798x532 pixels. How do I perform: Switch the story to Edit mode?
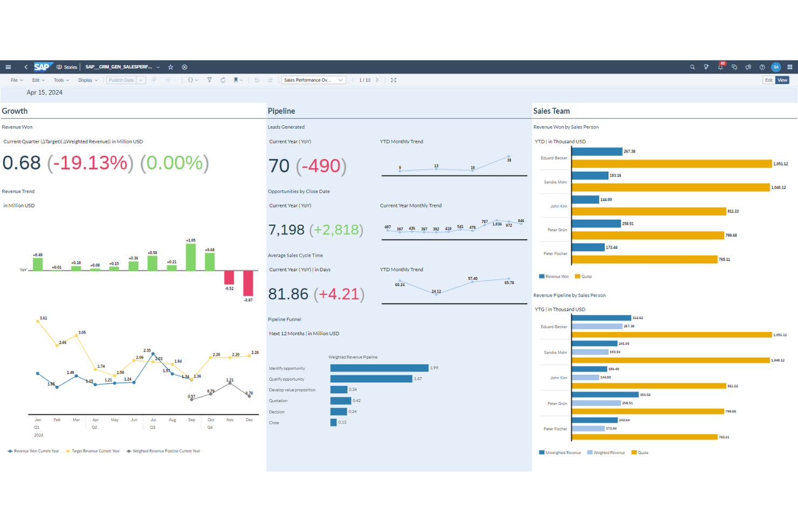point(768,80)
